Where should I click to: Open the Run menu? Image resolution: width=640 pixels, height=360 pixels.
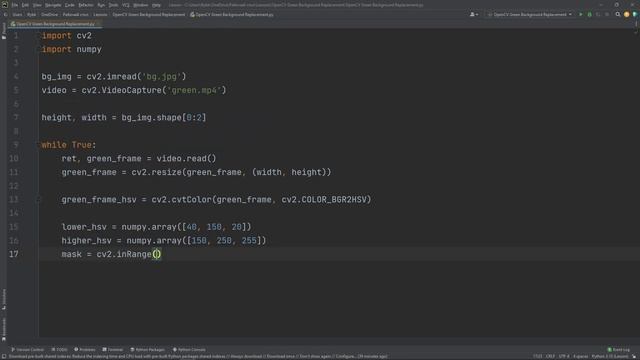point(101,5)
